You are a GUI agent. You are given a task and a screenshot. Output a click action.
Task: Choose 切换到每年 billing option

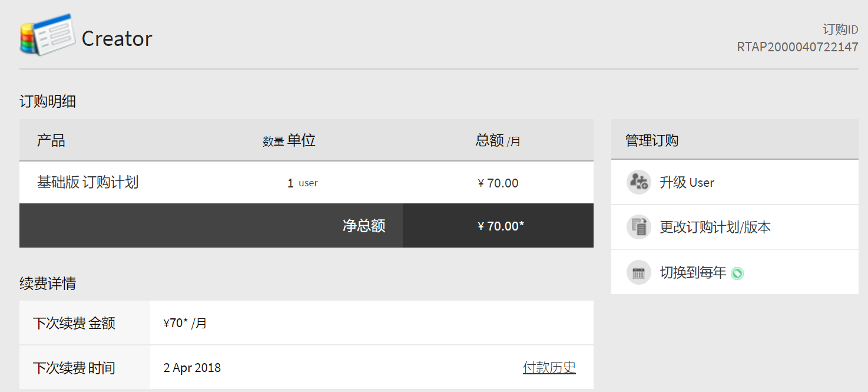pyautogui.click(x=693, y=272)
